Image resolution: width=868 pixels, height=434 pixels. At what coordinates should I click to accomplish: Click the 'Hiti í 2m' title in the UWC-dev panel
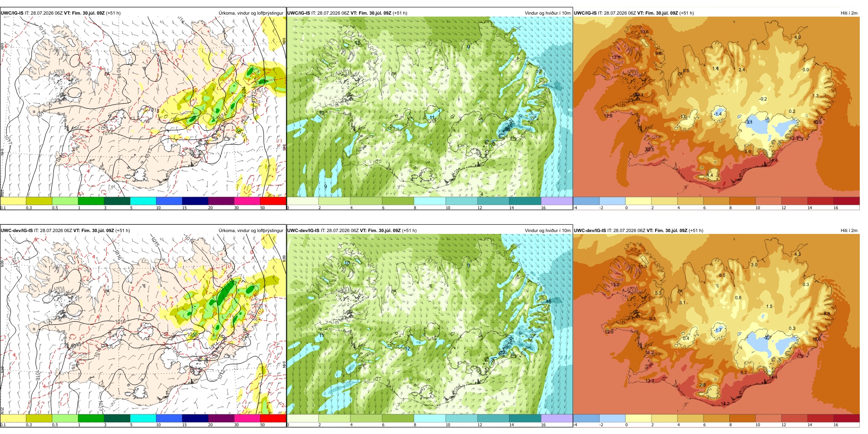(x=849, y=231)
